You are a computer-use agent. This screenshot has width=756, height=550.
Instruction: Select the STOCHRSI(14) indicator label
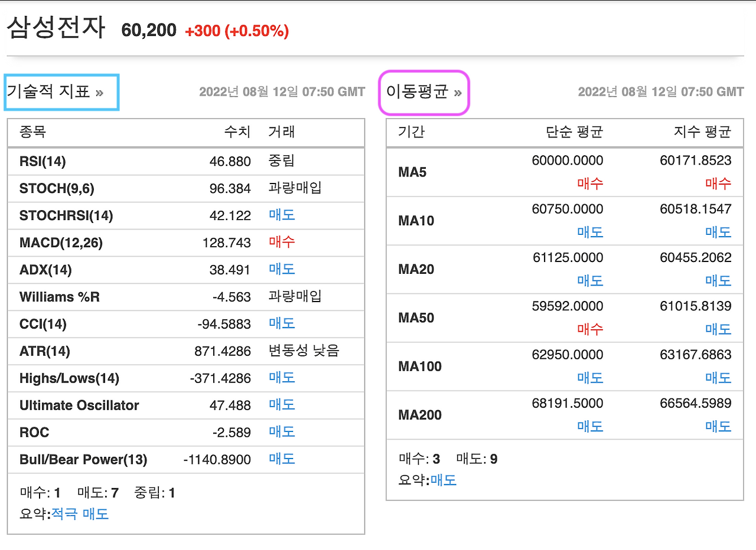tap(66, 215)
